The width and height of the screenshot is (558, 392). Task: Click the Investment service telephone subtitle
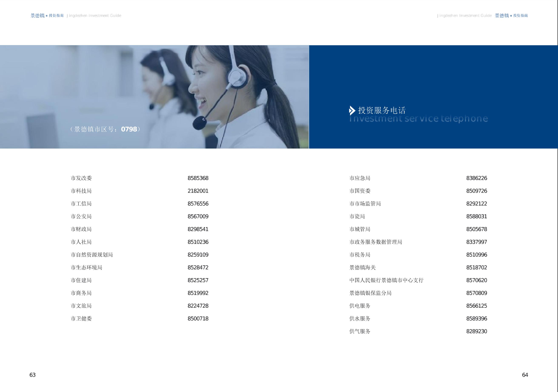point(418,119)
